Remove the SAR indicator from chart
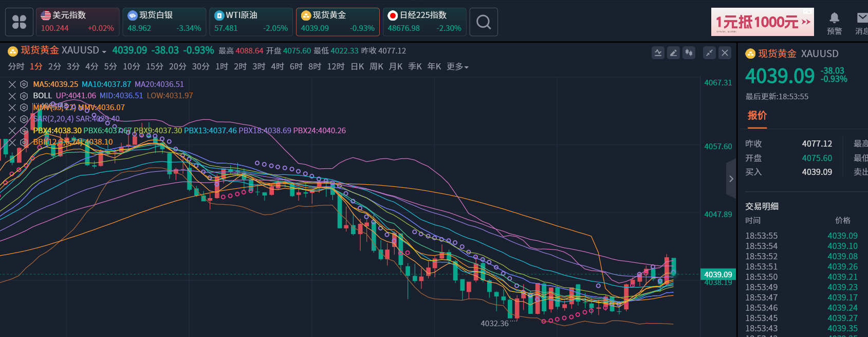Viewport: 868px width, 337px height. tap(12, 119)
